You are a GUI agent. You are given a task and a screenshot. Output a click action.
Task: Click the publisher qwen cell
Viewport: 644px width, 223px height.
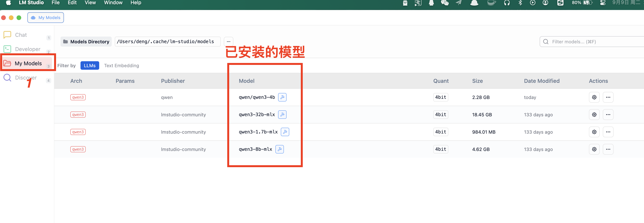[167, 97]
